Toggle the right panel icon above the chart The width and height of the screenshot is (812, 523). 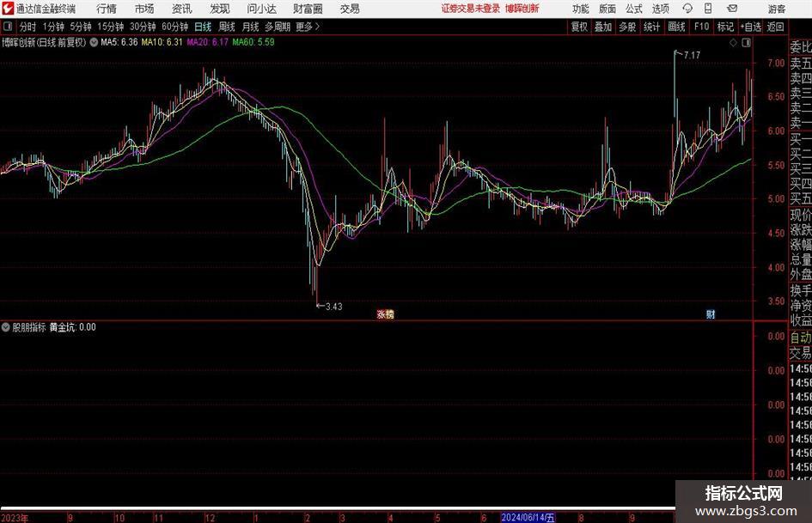(x=746, y=43)
